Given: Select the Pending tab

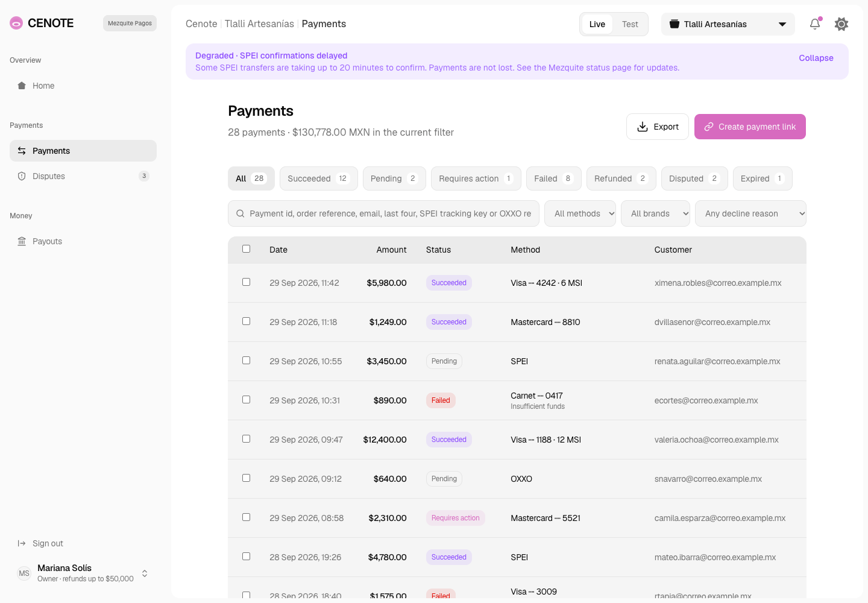Looking at the screenshot, I should pos(394,178).
